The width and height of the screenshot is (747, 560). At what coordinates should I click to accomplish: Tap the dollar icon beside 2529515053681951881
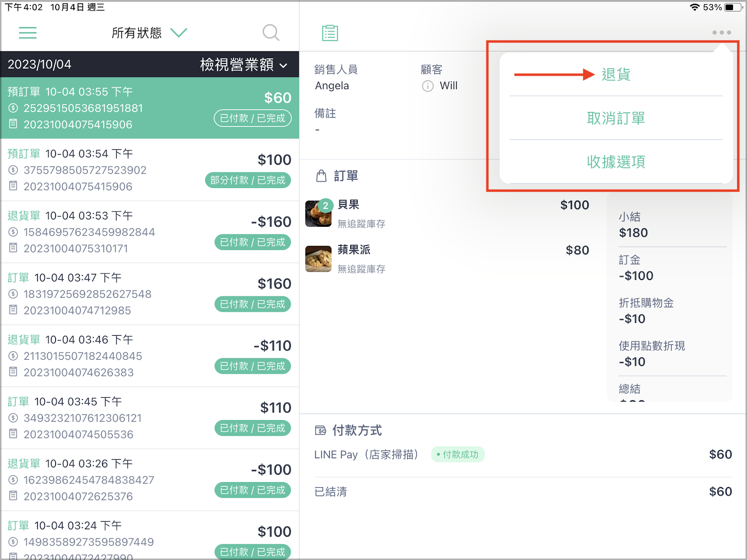click(x=13, y=108)
